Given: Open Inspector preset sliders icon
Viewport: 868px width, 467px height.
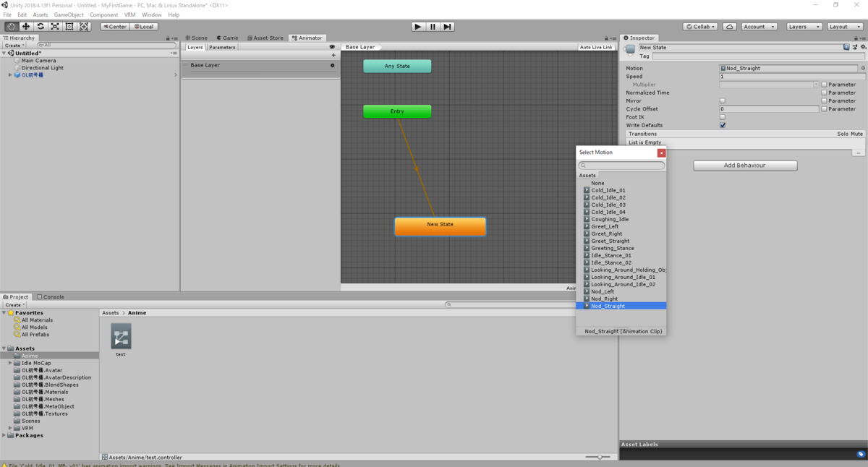Looking at the screenshot, I should click(854, 47).
